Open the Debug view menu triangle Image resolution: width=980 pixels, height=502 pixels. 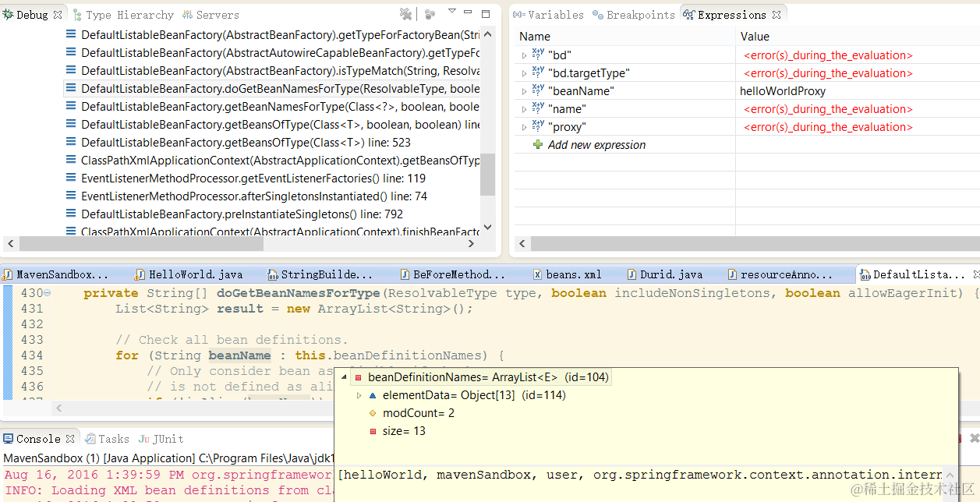coord(452,12)
